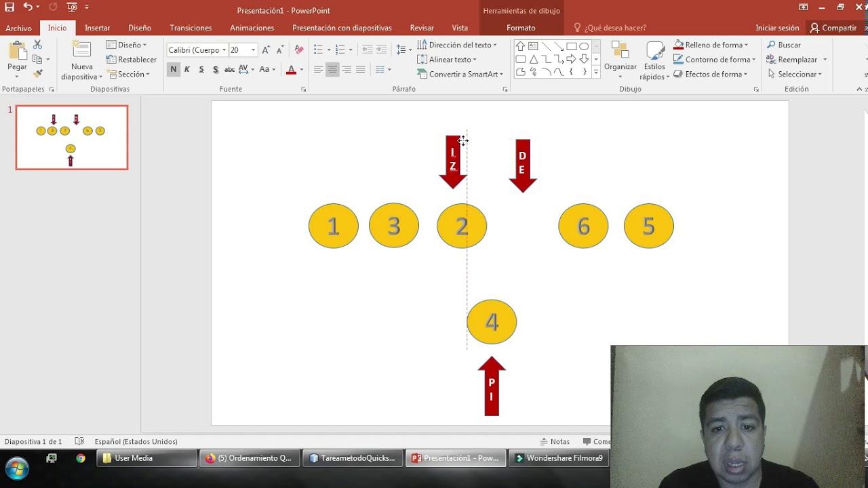The height and width of the screenshot is (488, 868).
Task: Click Convertir a SmartArt button
Action: pos(460,74)
